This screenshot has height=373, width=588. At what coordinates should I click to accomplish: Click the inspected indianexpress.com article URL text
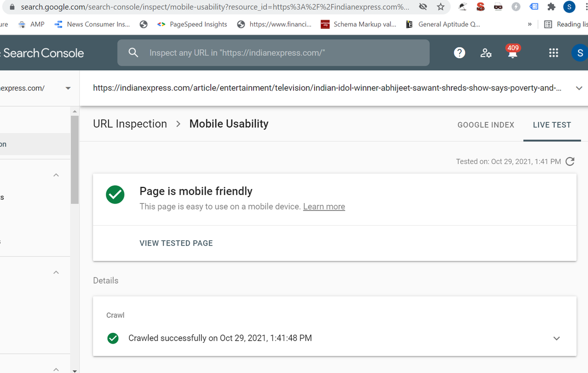[327, 88]
